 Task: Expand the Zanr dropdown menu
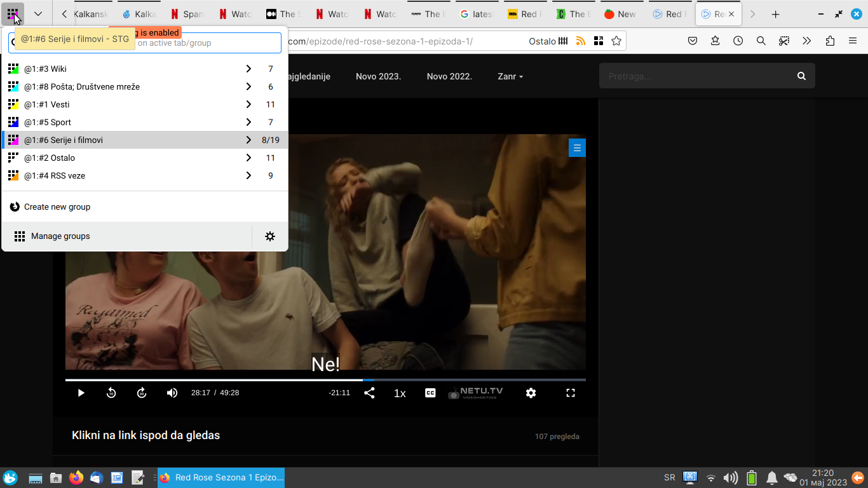point(510,76)
